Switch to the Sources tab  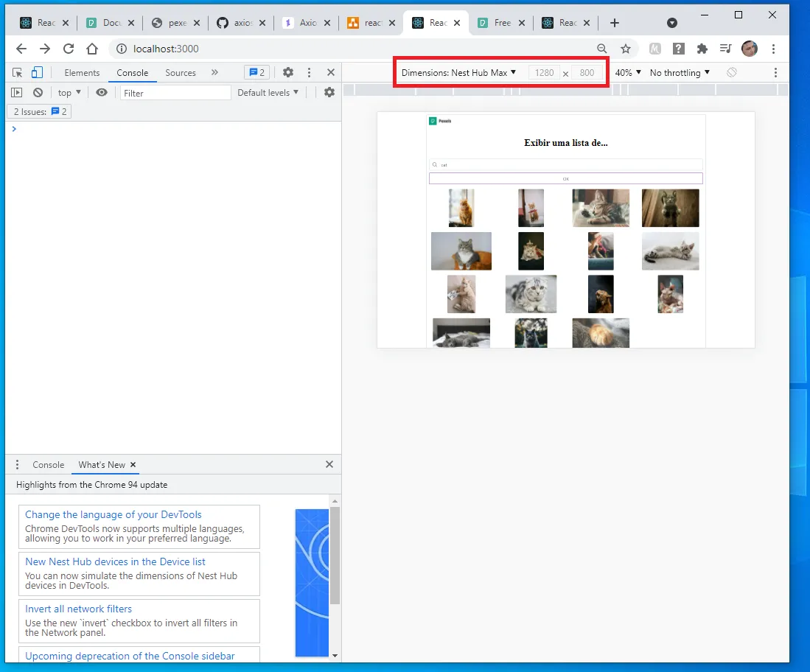point(181,72)
